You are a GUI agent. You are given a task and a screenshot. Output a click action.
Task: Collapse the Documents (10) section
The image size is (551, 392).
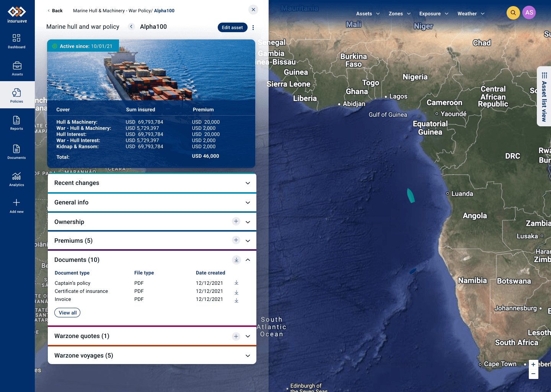[x=248, y=260]
